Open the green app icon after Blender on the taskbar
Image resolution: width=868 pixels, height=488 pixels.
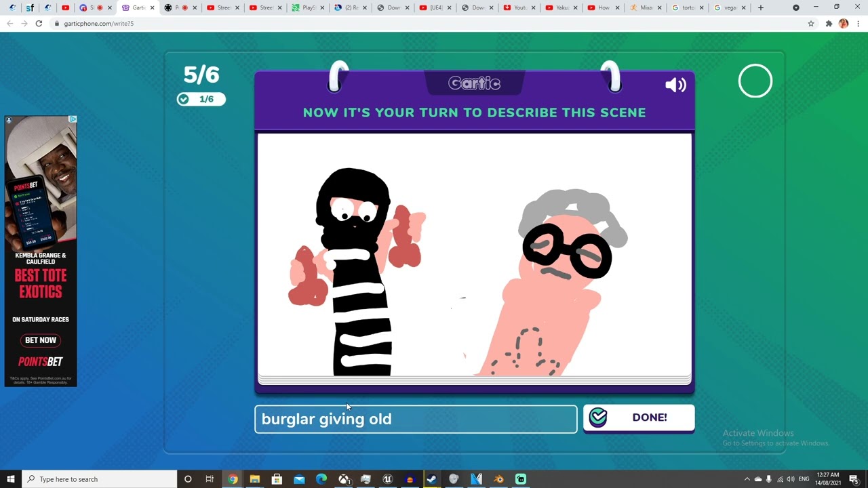[521, 479]
